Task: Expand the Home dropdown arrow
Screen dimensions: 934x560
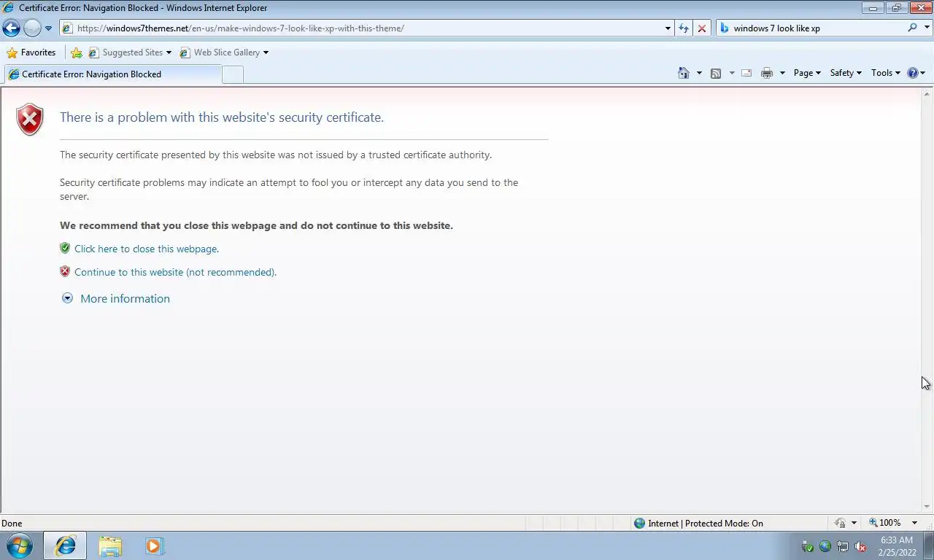Action: coord(699,73)
